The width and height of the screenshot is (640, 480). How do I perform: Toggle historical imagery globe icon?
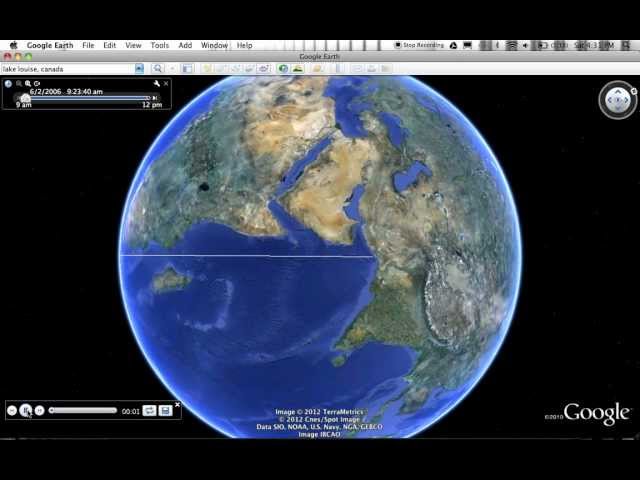(x=283, y=69)
